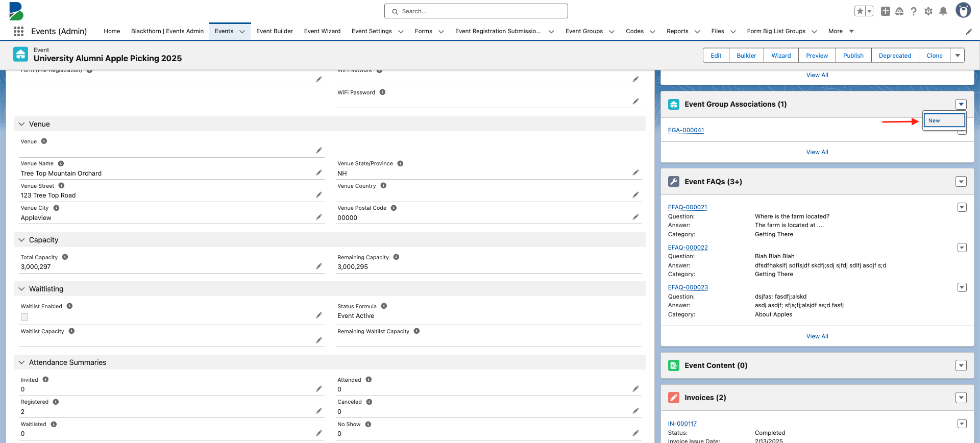Edit the Total Capacity field pencil

[x=319, y=266]
